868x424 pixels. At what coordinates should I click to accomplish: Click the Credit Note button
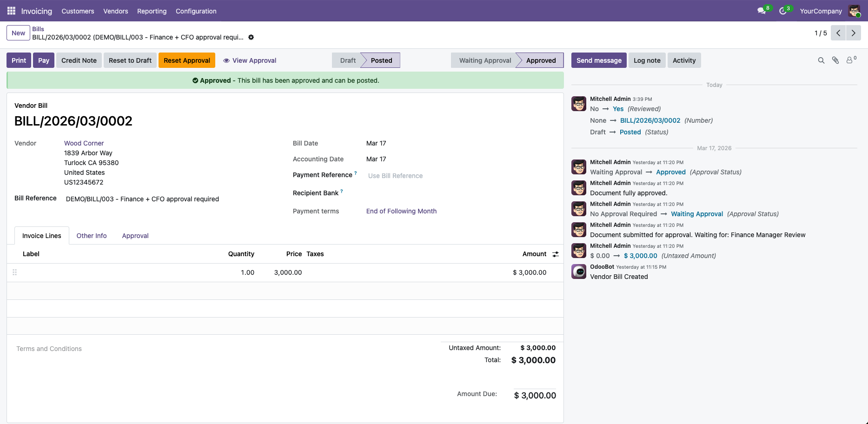[79, 60]
